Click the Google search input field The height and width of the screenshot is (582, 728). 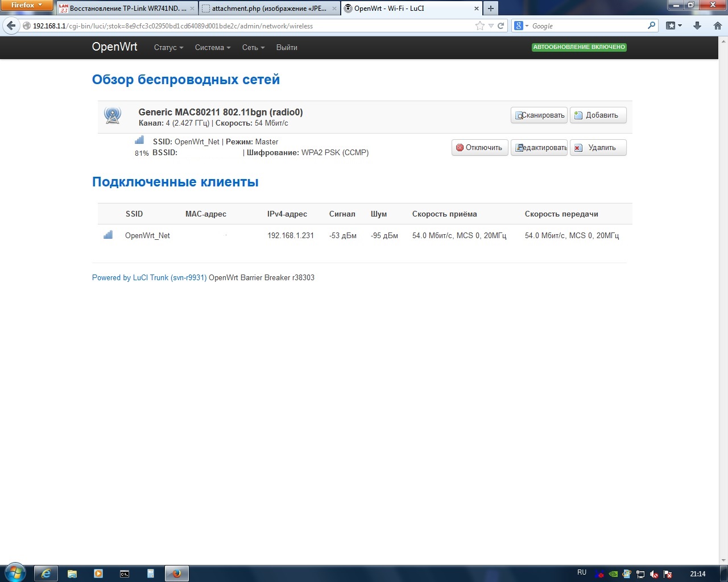pyautogui.click(x=588, y=26)
